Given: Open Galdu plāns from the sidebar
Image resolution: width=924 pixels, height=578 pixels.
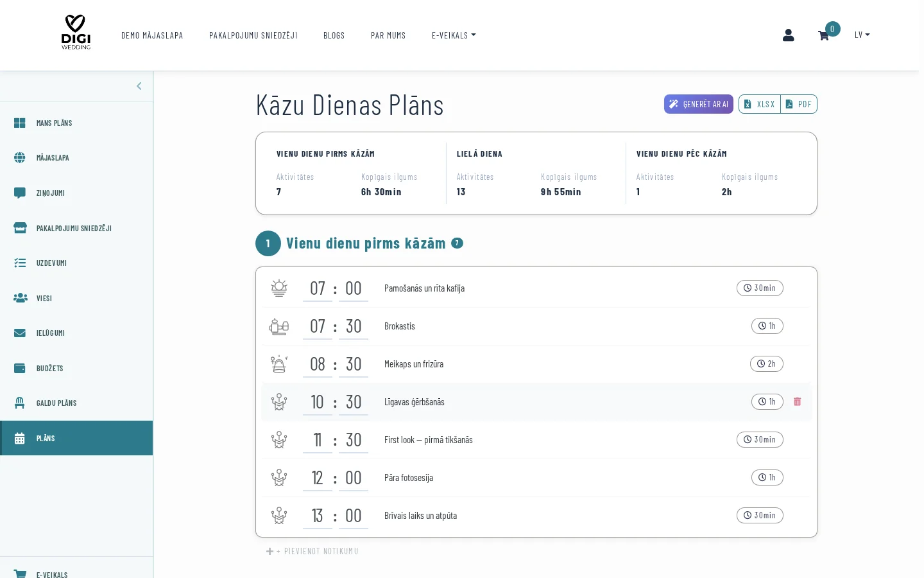Looking at the screenshot, I should [56, 403].
